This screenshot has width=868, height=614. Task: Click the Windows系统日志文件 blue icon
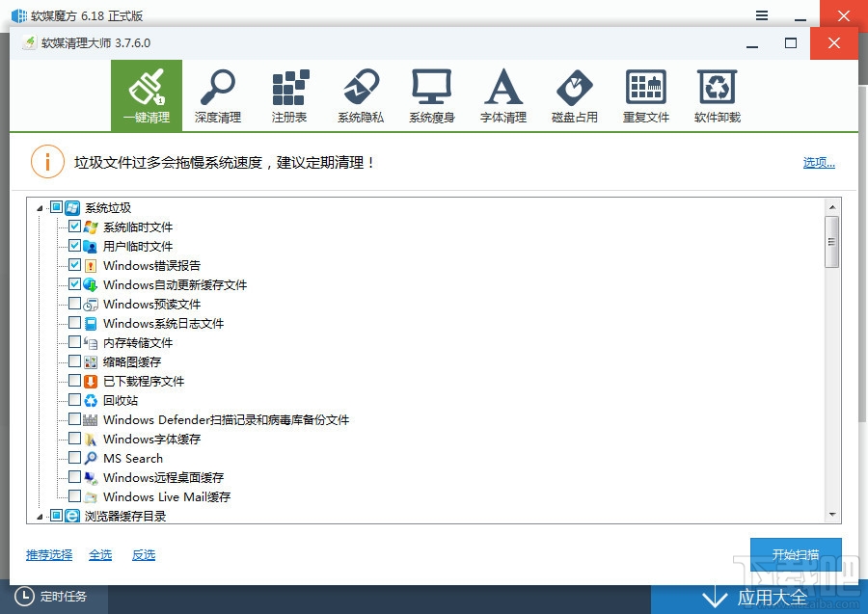[x=91, y=324]
